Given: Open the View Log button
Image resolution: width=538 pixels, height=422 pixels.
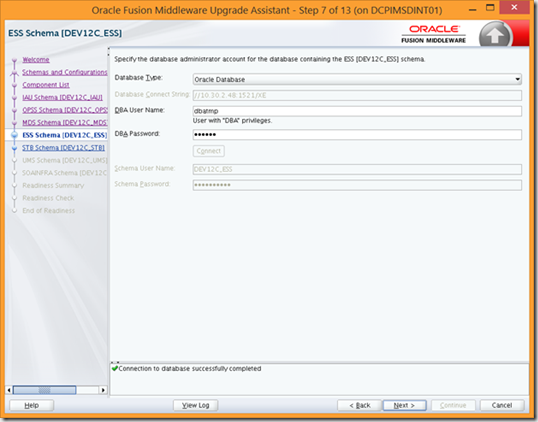Looking at the screenshot, I should coord(196,405).
